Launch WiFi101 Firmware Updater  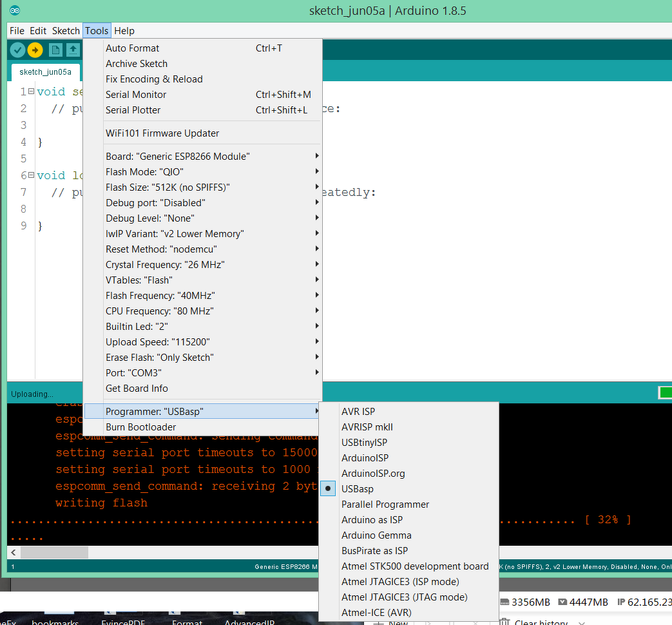coord(202,133)
